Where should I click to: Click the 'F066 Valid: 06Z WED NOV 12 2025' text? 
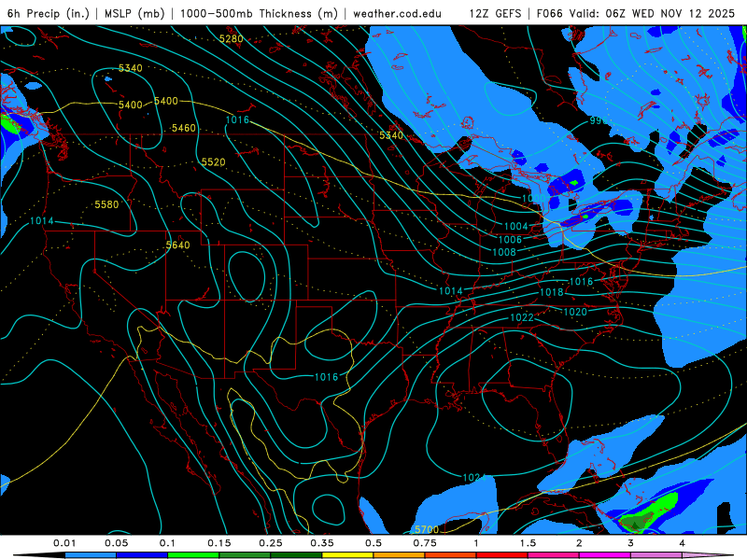click(x=636, y=13)
